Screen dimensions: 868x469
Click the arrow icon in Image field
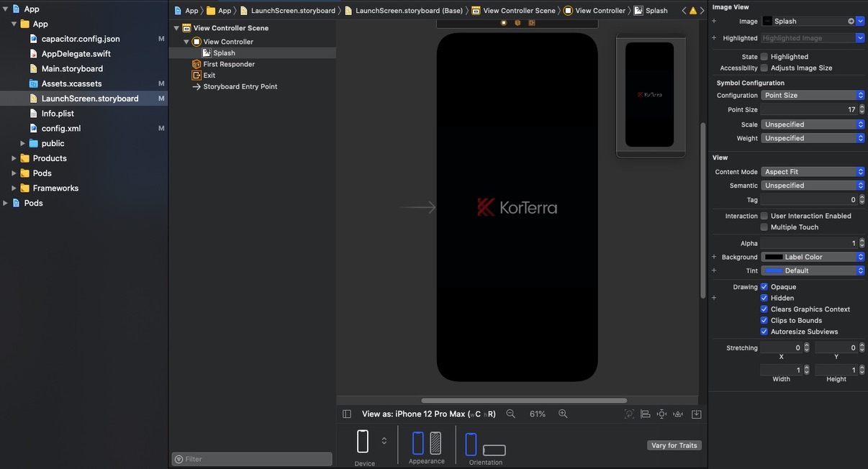(x=851, y=22)
